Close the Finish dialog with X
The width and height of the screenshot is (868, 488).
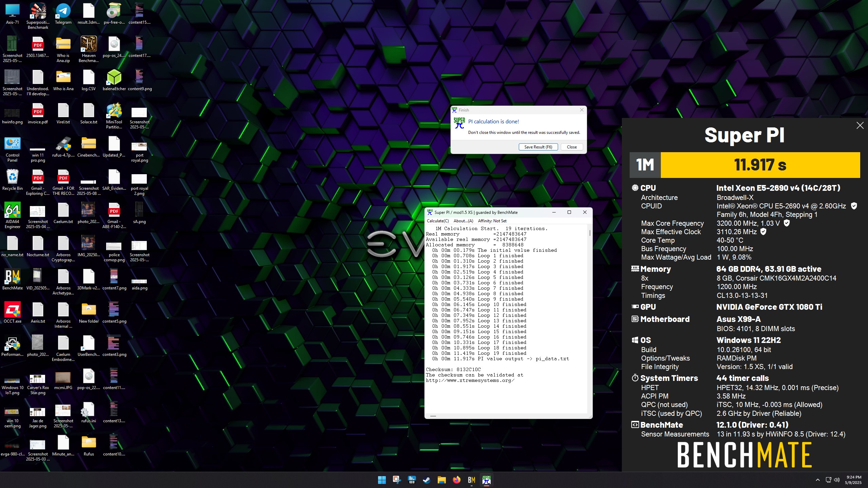click(581, 110)
